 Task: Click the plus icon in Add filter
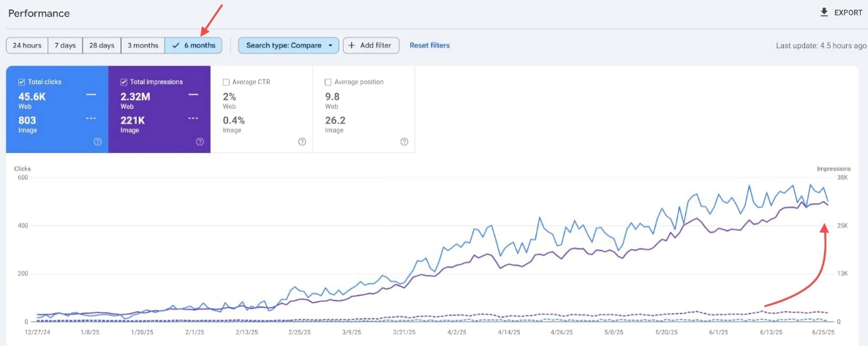point(352,45)
